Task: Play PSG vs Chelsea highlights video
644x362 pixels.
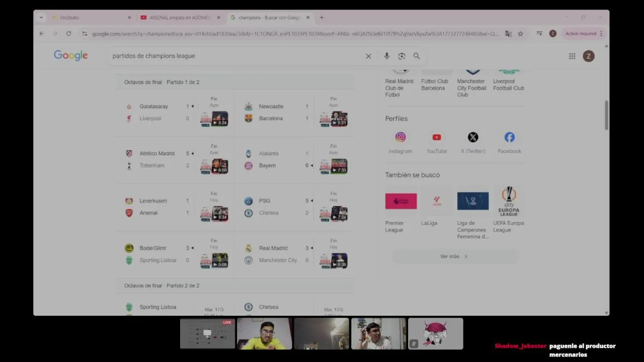Action: pos(334,214)
